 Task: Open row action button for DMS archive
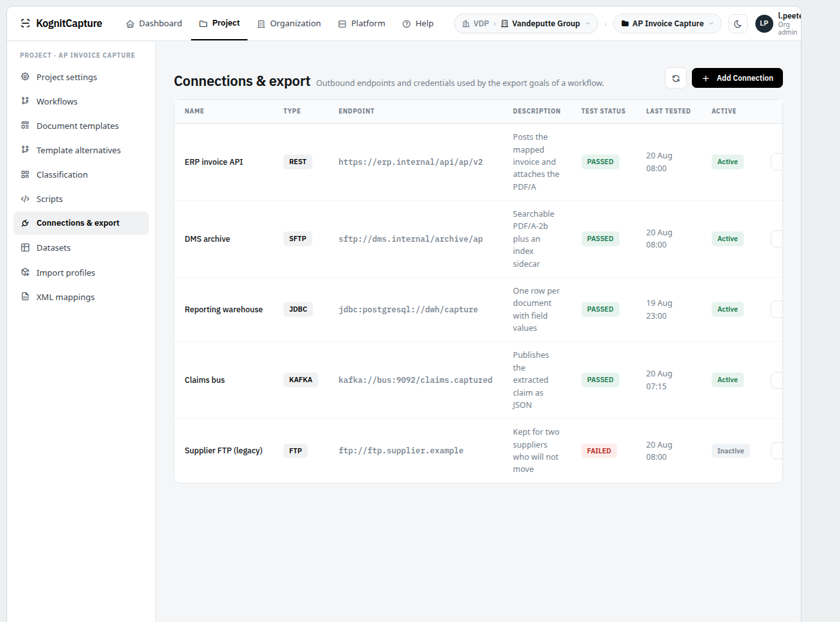777,239
